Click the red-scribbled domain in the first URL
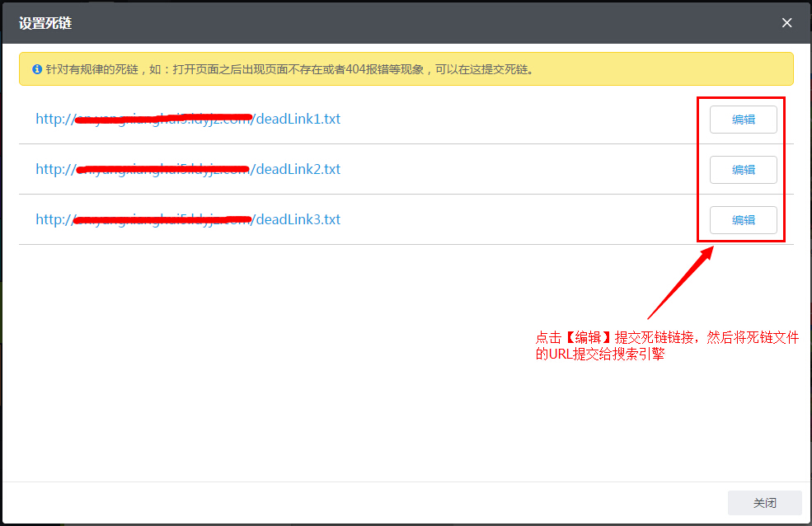Viewport: 812px width, 526px height. [163, 119]
